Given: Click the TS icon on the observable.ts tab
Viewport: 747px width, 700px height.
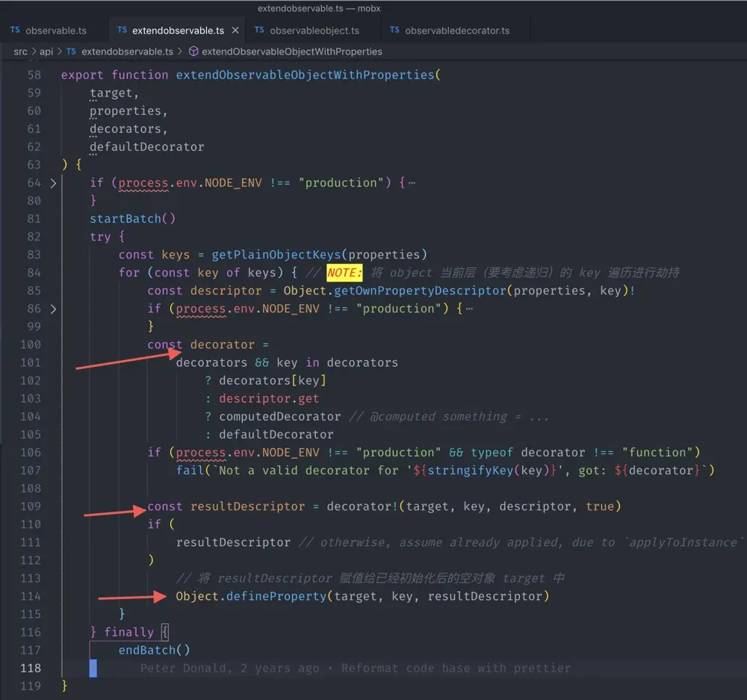Looking at the screenshot, I should coord(13,30).
